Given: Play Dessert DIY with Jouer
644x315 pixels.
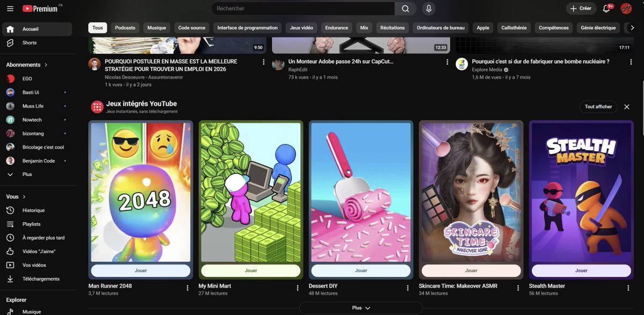Looking at the screenshot, I should [x=361, y=270].
